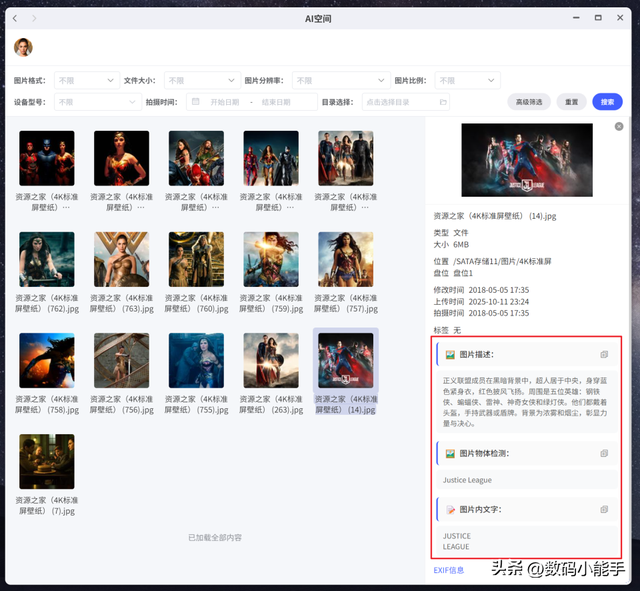The width and height of the screenshot is (640, 591).
Task: Copy the 图片内文字 text
Action: [x=604, y=509]
